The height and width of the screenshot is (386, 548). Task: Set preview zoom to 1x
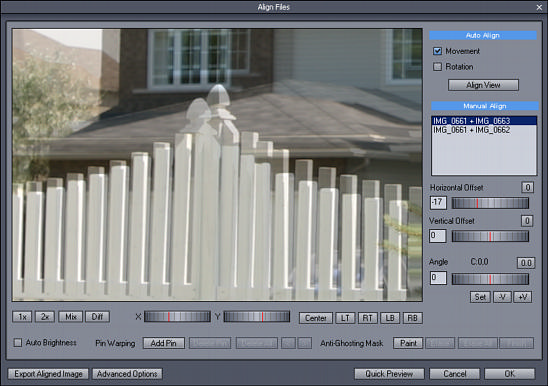[22, 317]
